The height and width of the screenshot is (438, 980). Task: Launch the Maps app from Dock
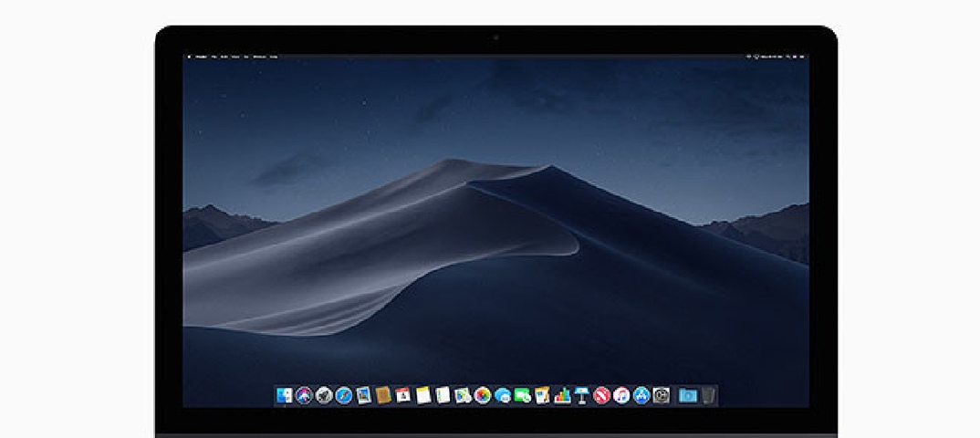click(463, 395)
